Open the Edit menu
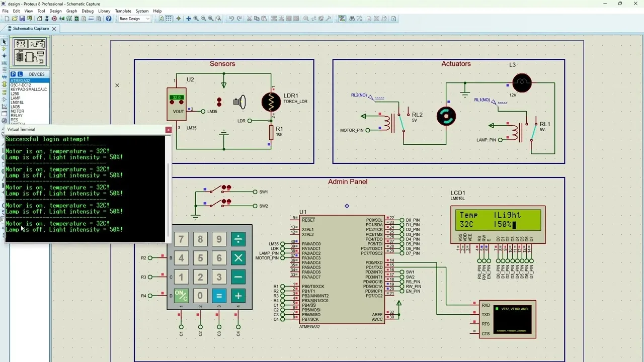Viewport: 644px width, 362px height. click(x=17, y=11)
